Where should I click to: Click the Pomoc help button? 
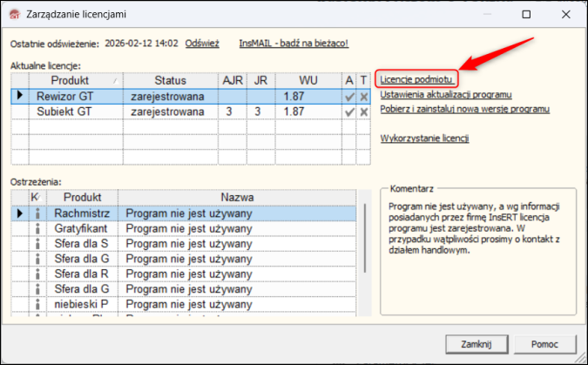click(544, 344)
